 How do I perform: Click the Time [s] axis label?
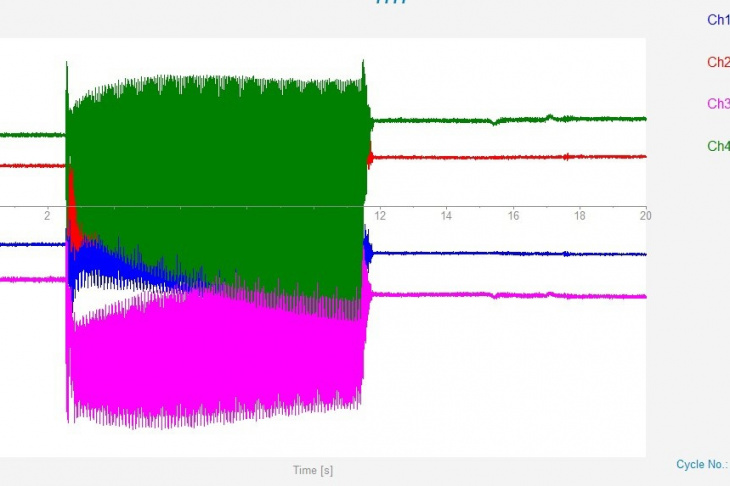pyautogui.click(x=313, y=470)
